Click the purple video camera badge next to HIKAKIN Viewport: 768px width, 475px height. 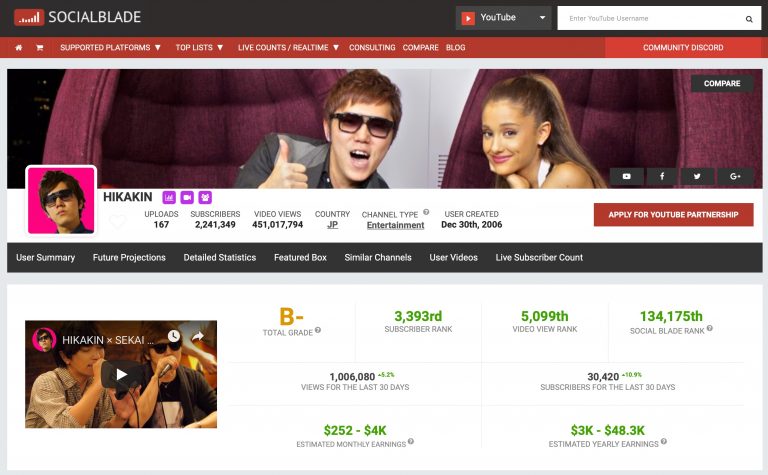pos(187,197)
